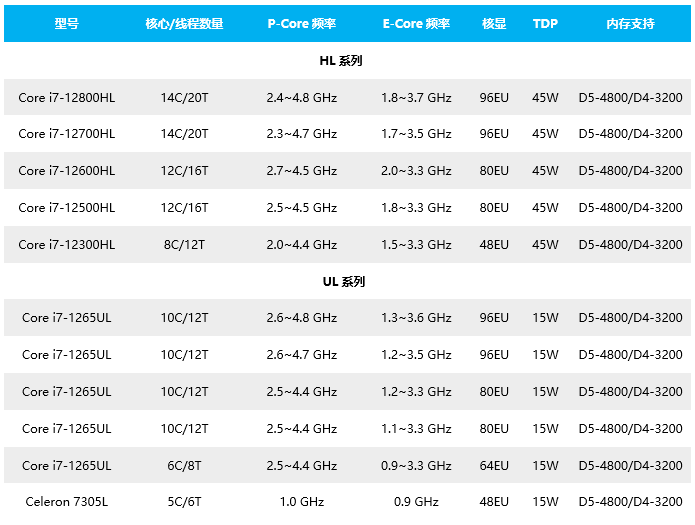This screenshot has width=695, height=525.
Task: Click the 核心/线程数量 column header
Action: [x=184, y=24]
